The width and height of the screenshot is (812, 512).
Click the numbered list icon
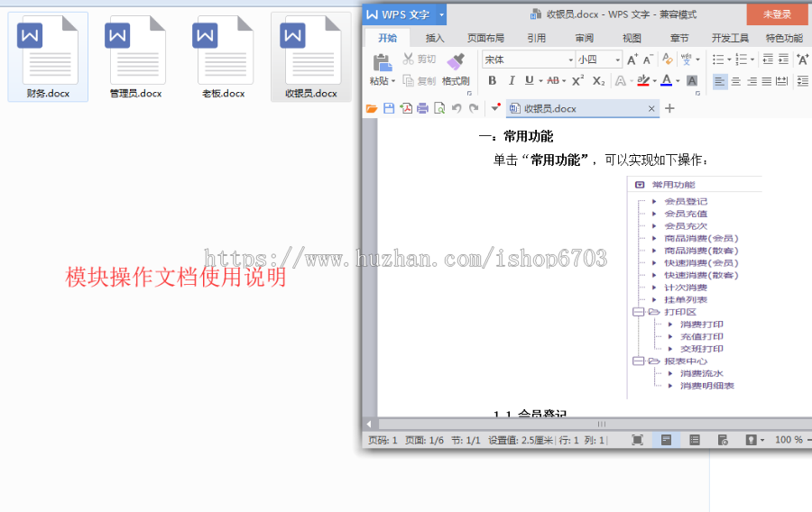[741, 59]
